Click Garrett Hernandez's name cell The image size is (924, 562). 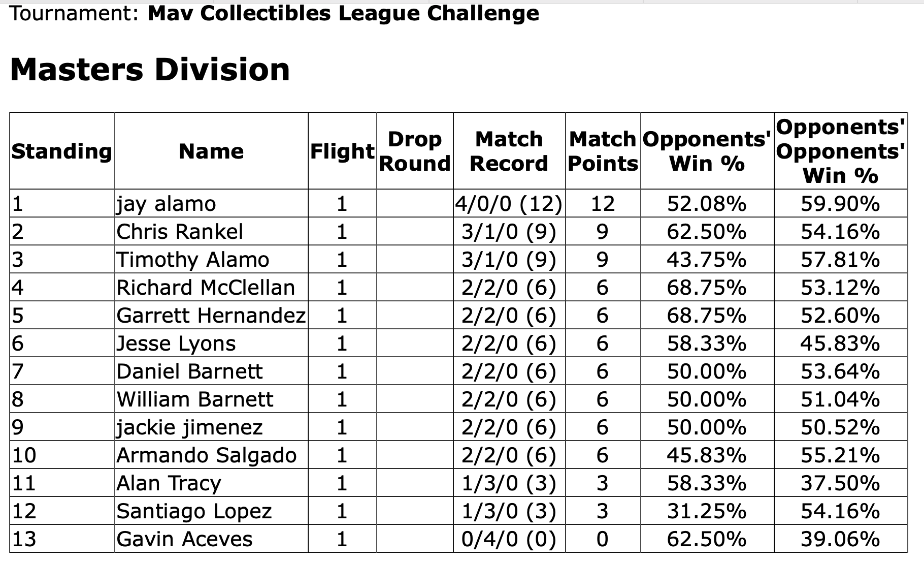click(211, 316)
